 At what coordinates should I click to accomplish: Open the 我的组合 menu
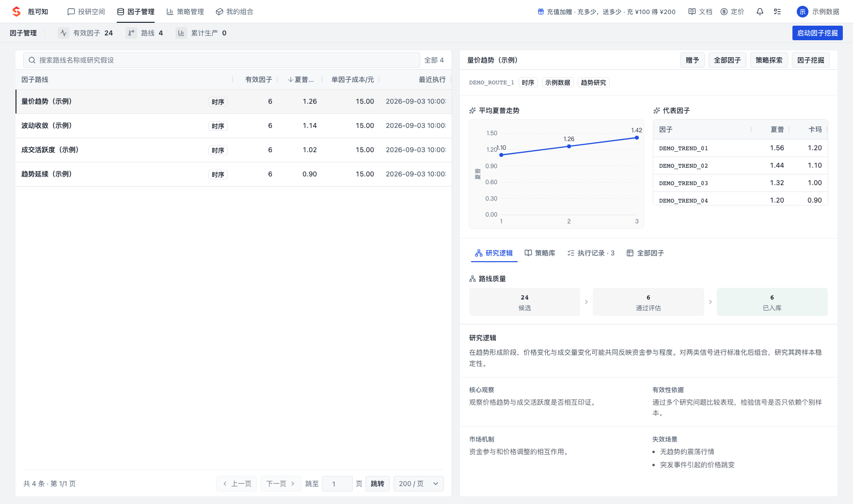[235, 12]
